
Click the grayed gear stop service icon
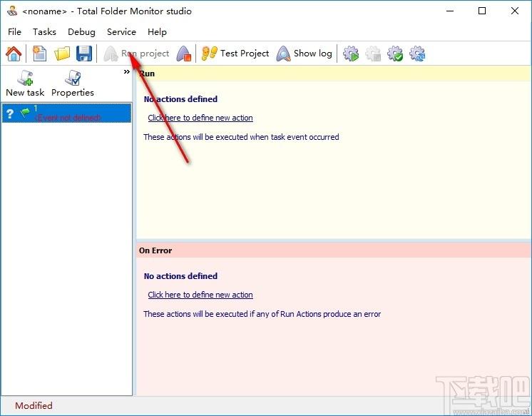point(373,54)
